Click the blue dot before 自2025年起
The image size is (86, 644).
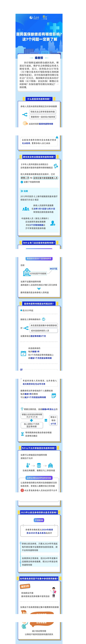pos(21,310)
